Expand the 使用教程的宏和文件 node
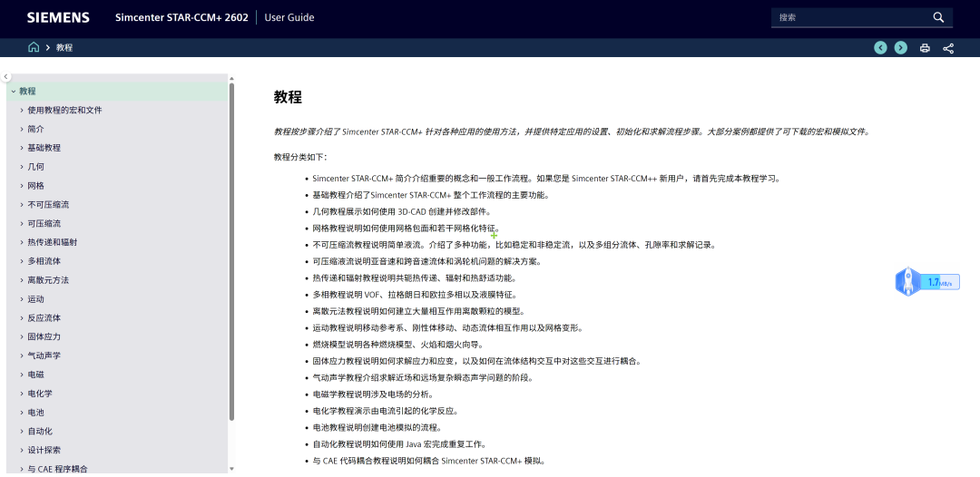Image resolution: width=980 pixels, height=477 pixels. coord(22,110)
